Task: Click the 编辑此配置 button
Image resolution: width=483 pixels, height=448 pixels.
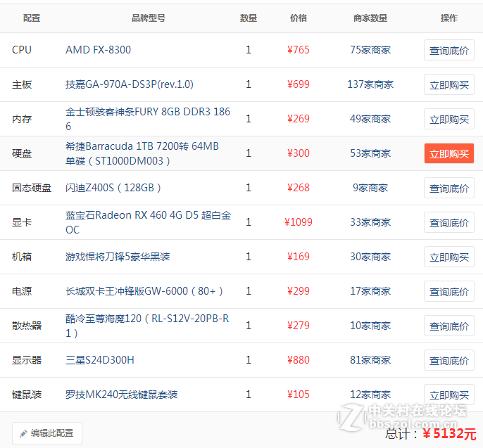Action: (47, 433)
